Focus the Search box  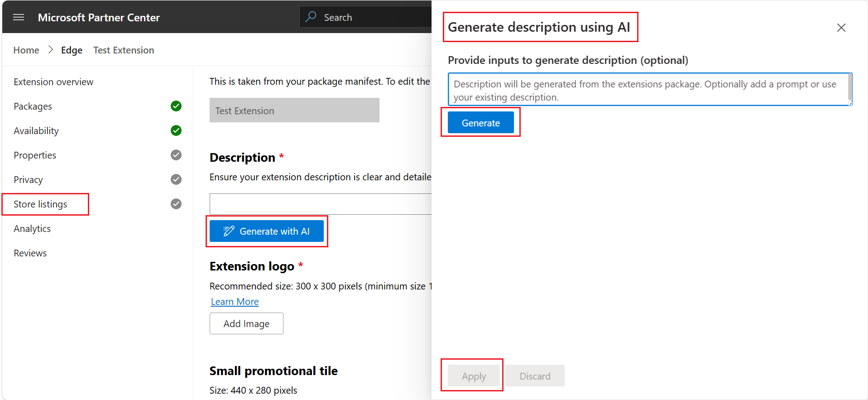click(365, 17)
